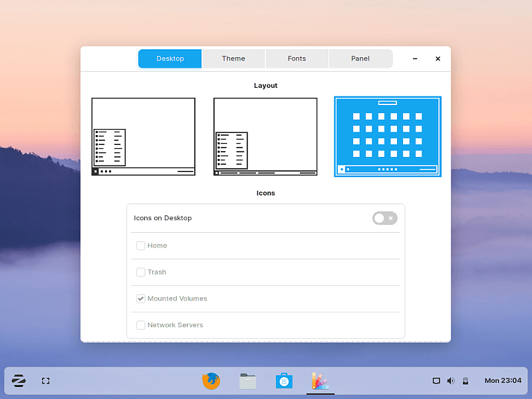Open the Zorin menu in the taskbar
532x399 pixels.
point(18,380)
